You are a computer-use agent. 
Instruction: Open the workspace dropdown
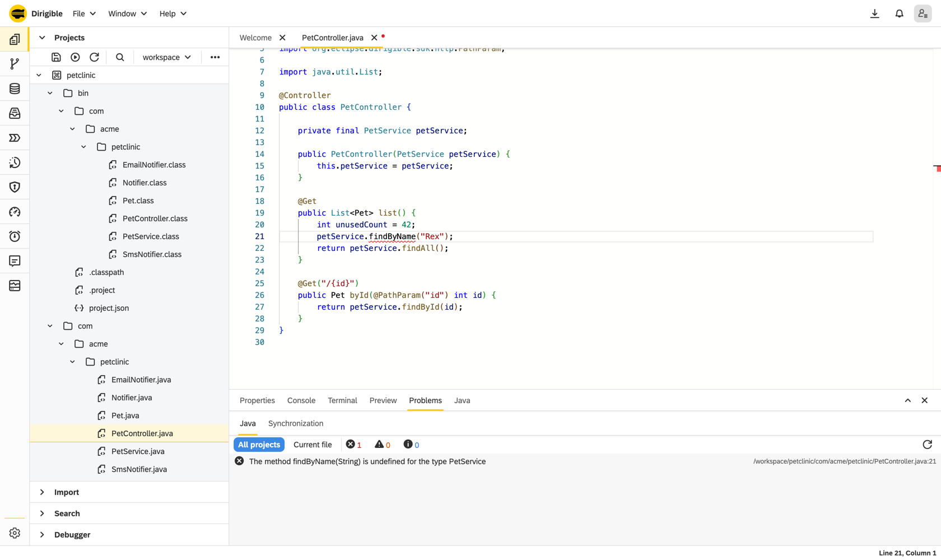point(166,57)
